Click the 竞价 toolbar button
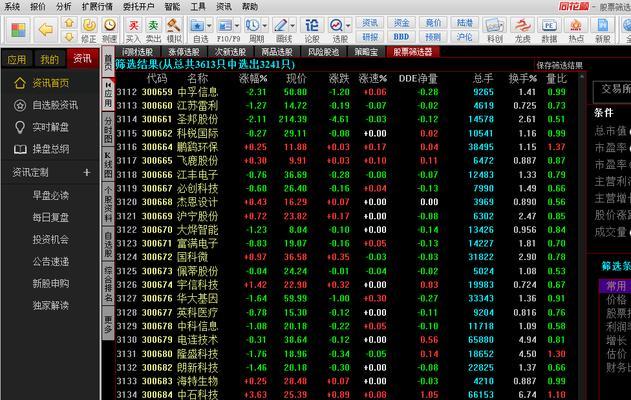631x400 pixels. click(433, 23)
